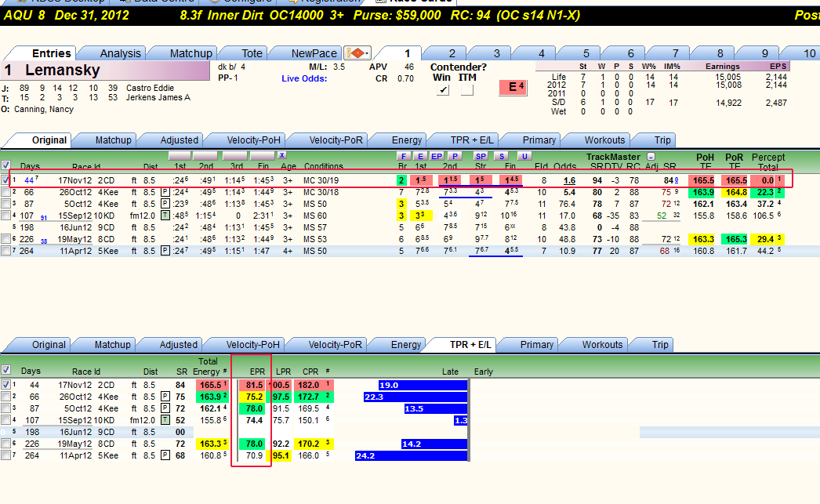Viewport: 820px width, 504px height.
Task: Click the F pace filter button
Action: pyautogui.click(x=403, y=156)
